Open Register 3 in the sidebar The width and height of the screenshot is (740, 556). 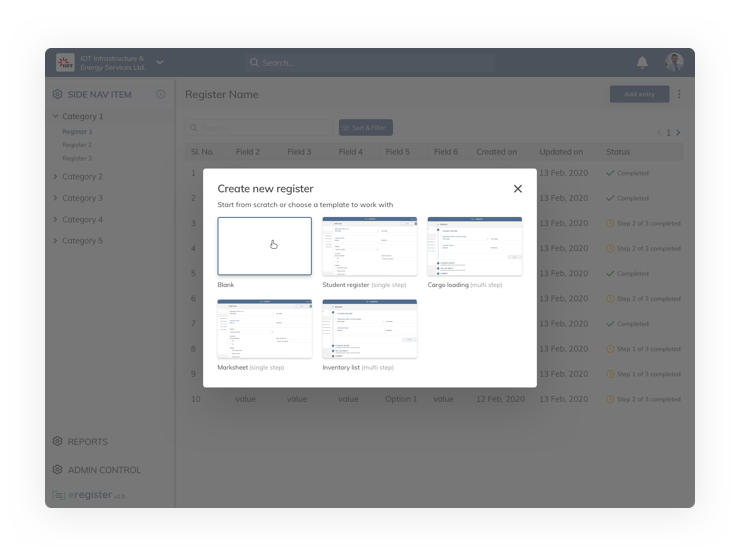click(77, 158)
